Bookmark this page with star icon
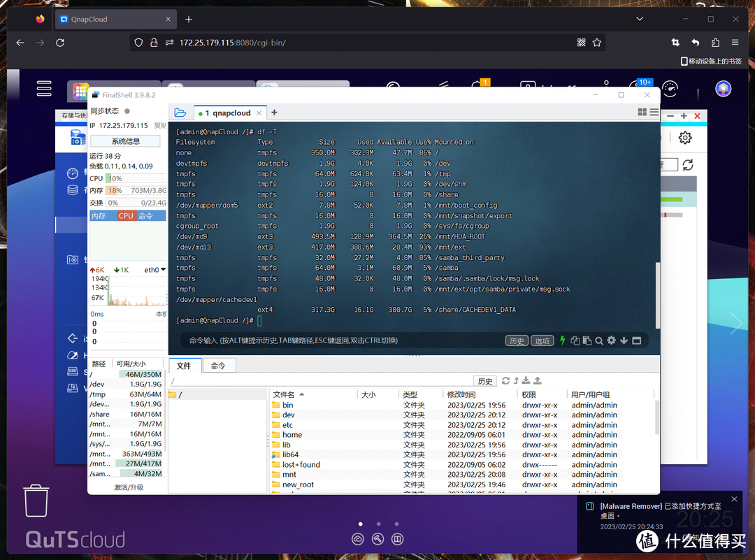Image resolution: width=755 pixels, height=560 pixels. tap(597, 43)
